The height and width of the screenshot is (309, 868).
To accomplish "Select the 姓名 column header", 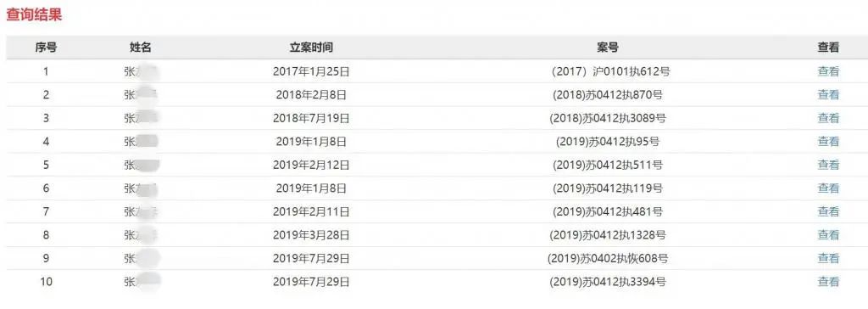I will [141, 48].
